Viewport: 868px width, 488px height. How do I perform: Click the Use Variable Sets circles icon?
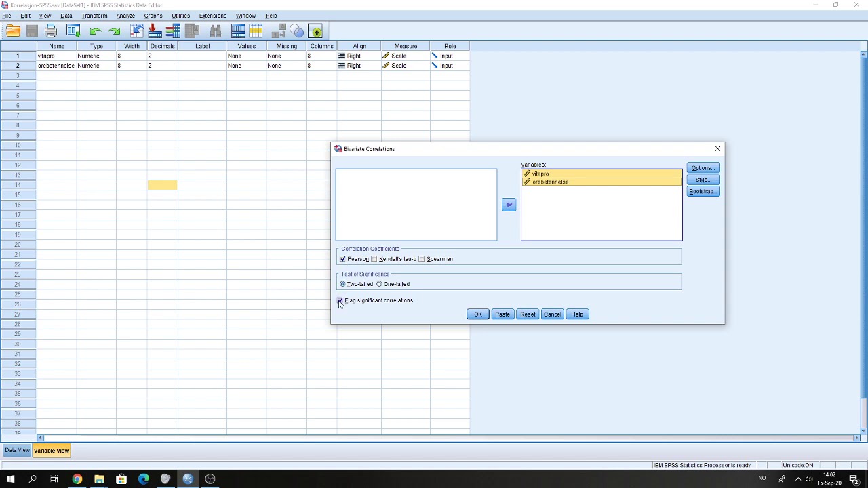click(x=296, y=31)
